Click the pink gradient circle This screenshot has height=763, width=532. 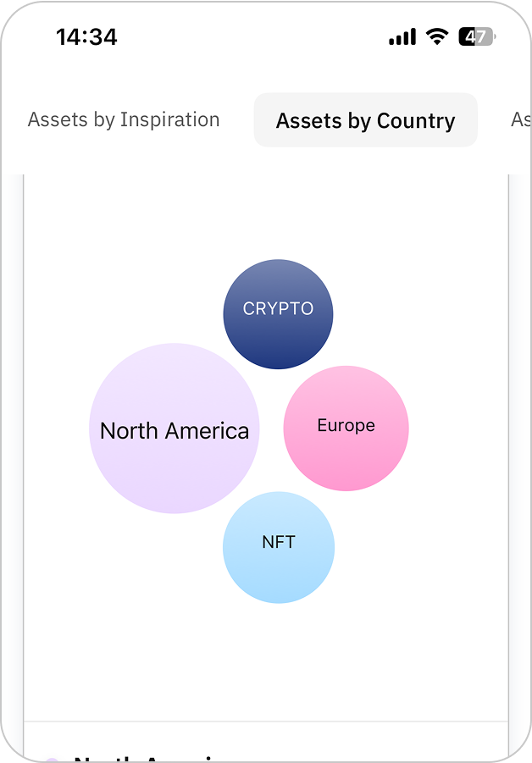click(x=346, y=457)
